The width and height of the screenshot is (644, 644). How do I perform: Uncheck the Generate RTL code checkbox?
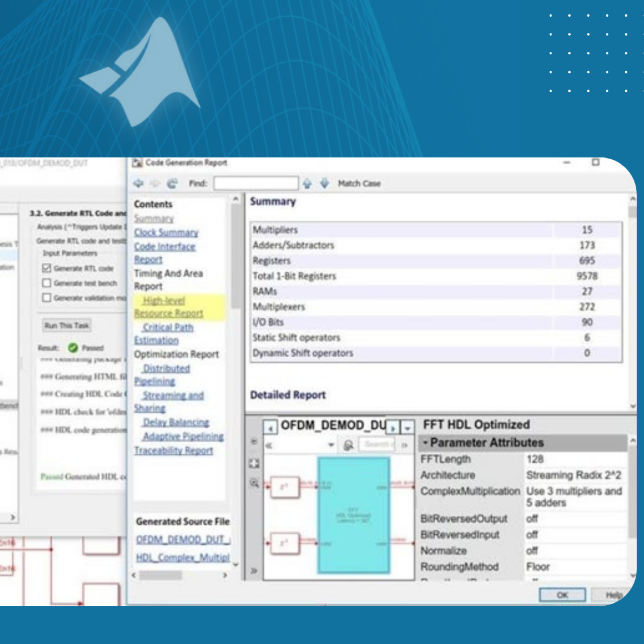click(x=47, y=268)
